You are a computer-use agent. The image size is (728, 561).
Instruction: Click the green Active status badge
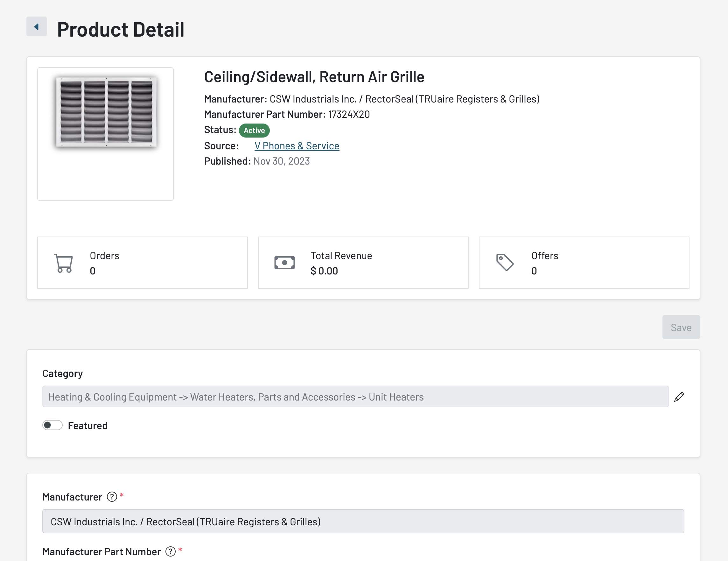pyautogui.click(x=254, y=131)
